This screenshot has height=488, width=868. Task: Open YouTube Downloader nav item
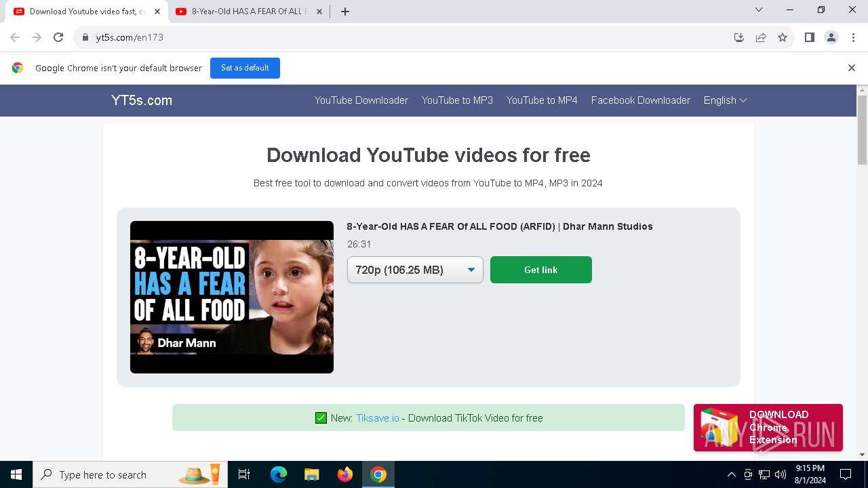pos(361,100)
